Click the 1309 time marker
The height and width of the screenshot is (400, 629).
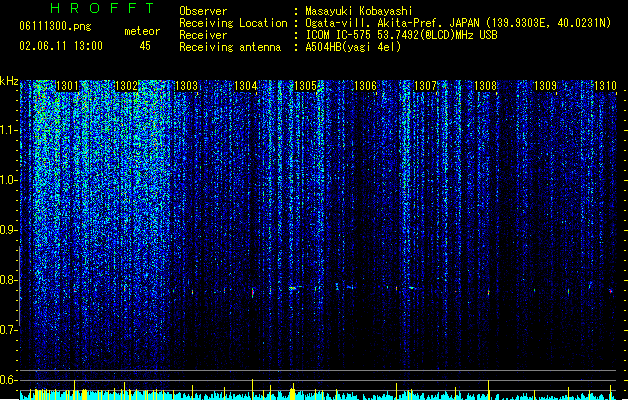[545, 86]
